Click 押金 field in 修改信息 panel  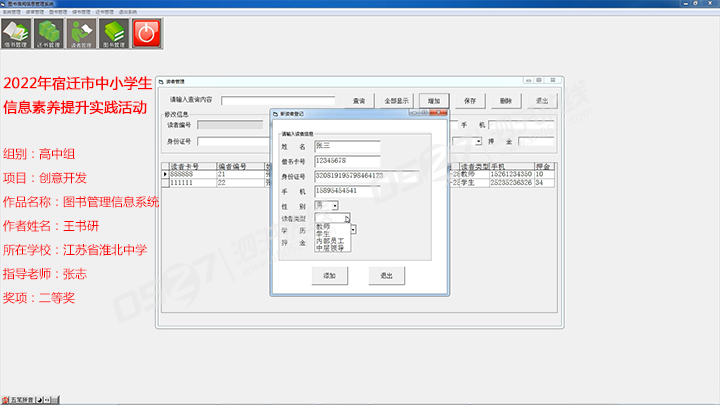536,141
